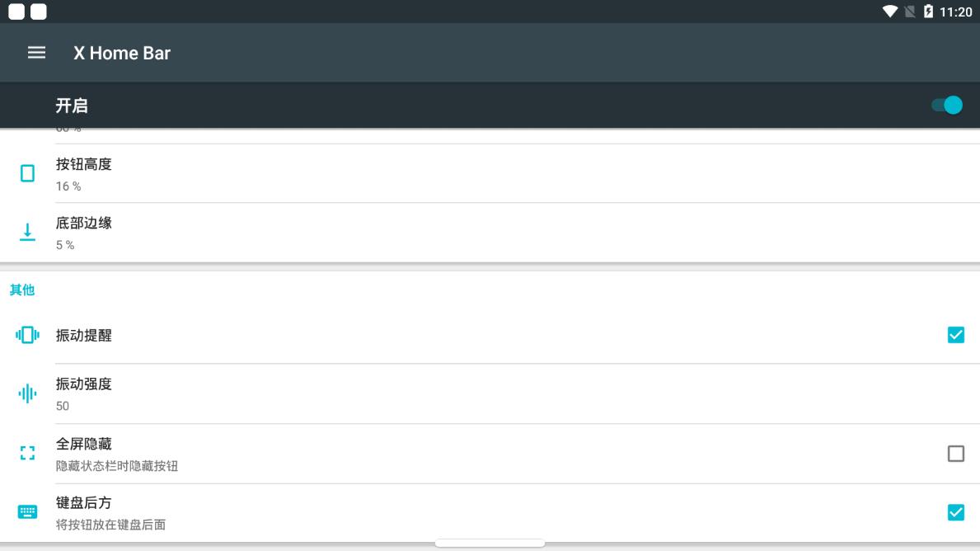
Task: Click the vibration strength waveform icon
Action: coord(28,394)
